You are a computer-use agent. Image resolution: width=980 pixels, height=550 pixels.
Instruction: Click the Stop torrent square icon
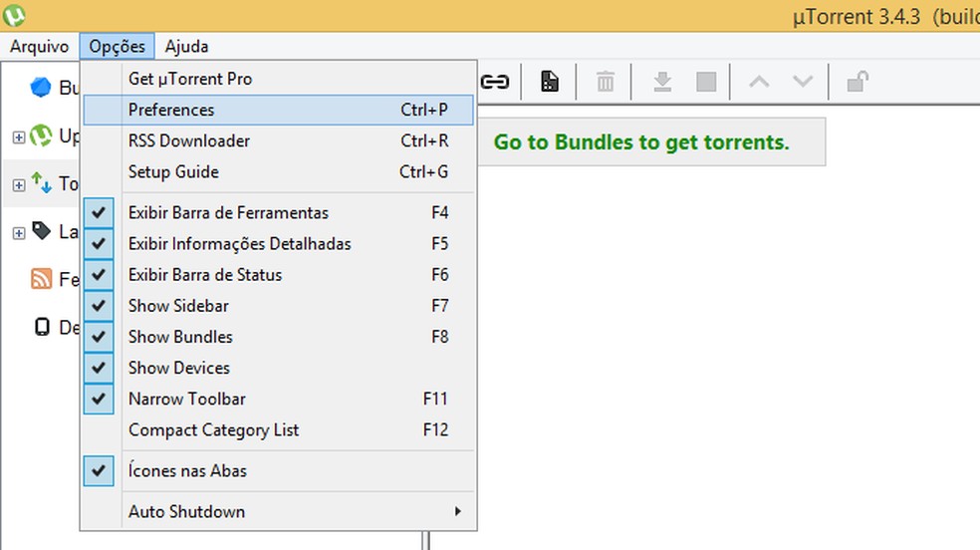click(706, 82)
